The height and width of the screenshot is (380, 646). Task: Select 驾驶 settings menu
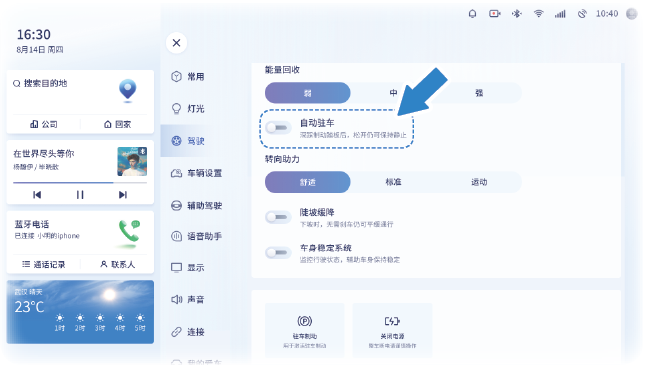(188, 141)
